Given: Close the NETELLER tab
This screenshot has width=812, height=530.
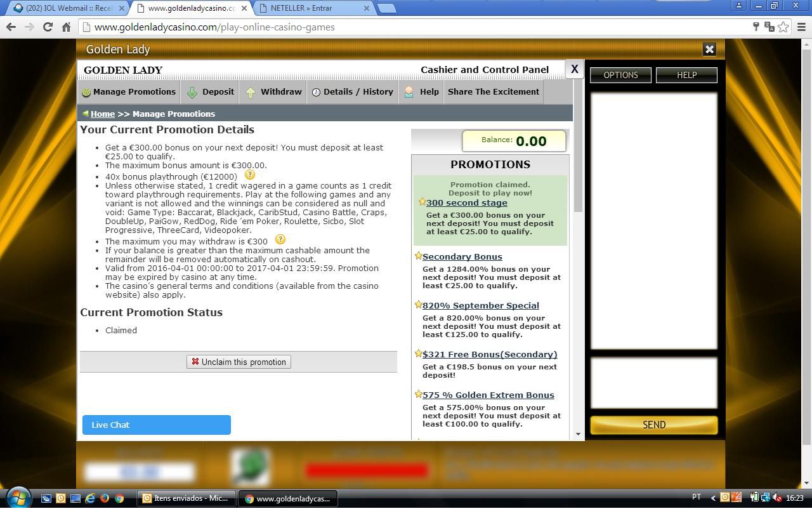Looking at the screenshot, I should click(x=367, y=8).
